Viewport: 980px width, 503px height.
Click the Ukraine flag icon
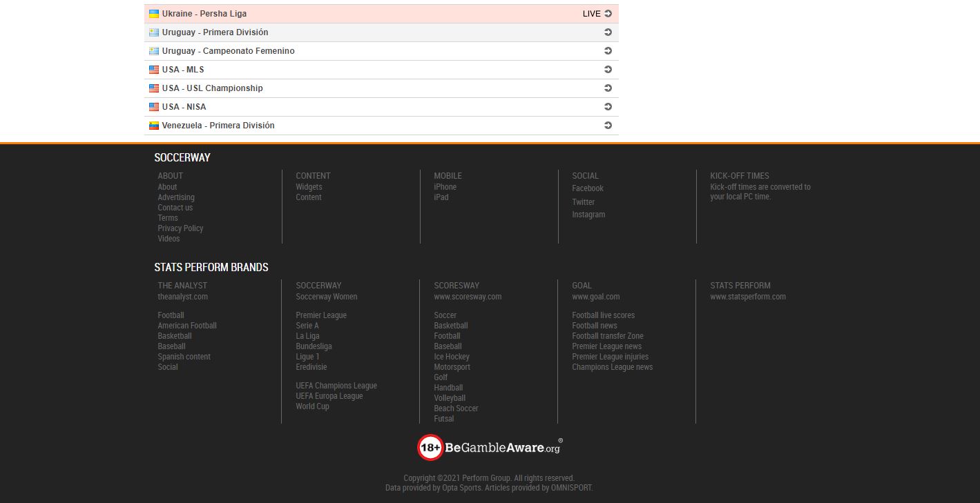tap(154, 14)
